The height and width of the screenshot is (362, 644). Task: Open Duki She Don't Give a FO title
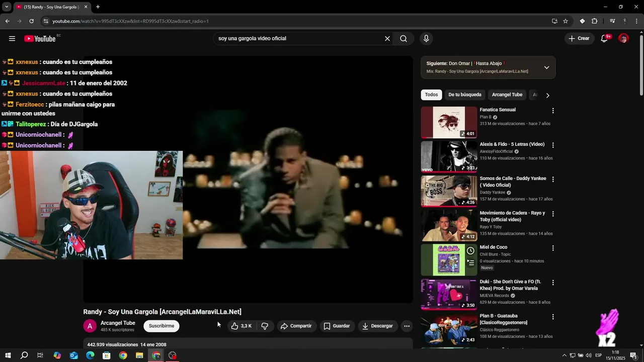pos(510,285)
